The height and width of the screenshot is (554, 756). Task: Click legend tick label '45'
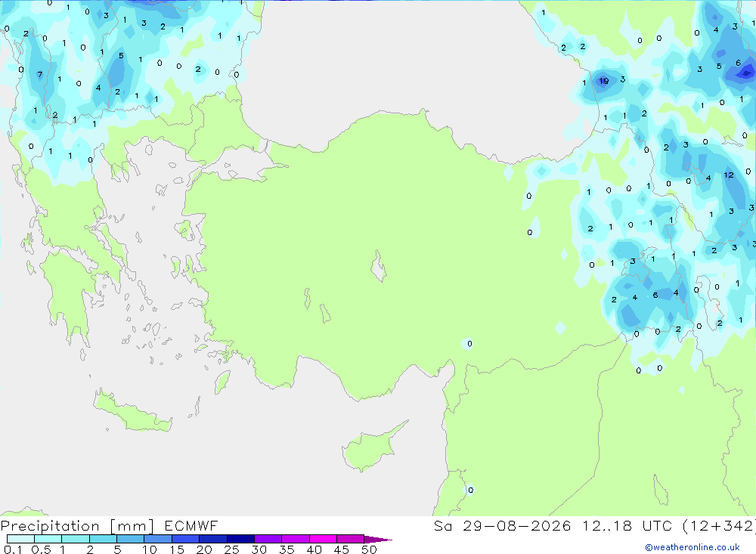pyautogui.click(x=342, y=549)
